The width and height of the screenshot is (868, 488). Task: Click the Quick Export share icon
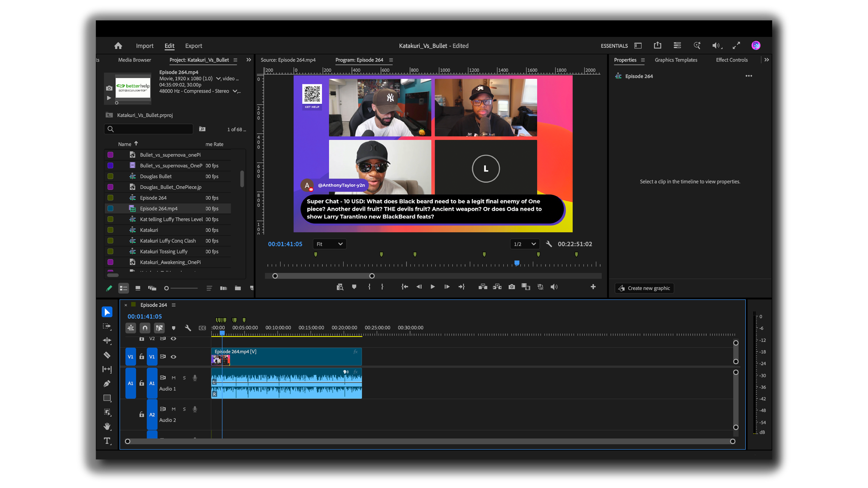click(x=657, y=45)
